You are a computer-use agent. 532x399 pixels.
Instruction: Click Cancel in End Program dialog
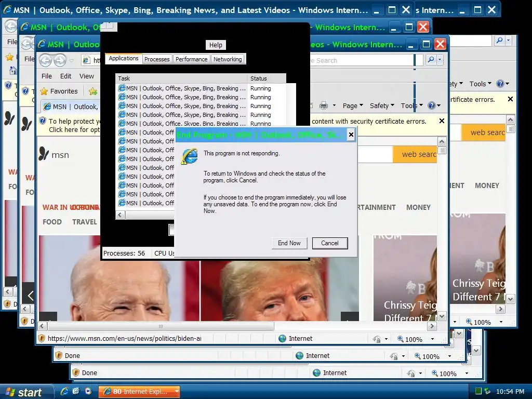tap(330, 243)
